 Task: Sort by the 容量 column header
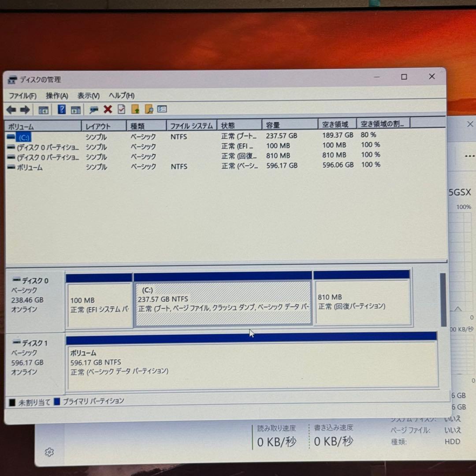pyautogui.click(x=290, y=124)
